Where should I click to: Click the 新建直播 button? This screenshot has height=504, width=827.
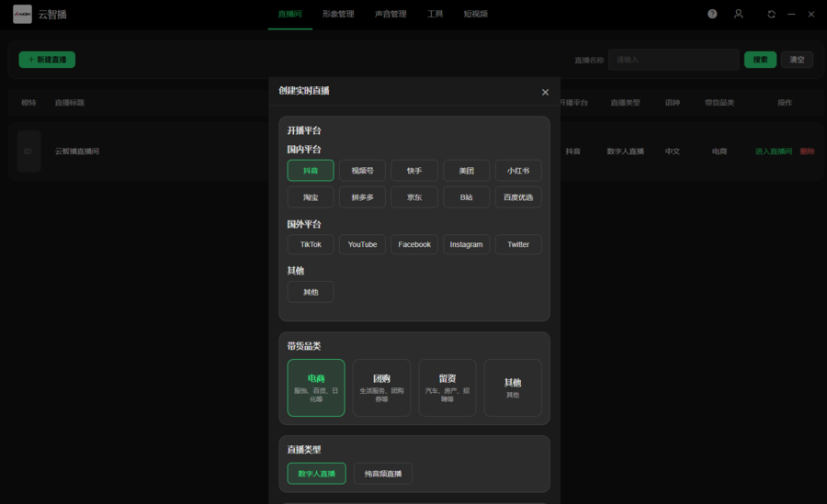click(47, 60)
